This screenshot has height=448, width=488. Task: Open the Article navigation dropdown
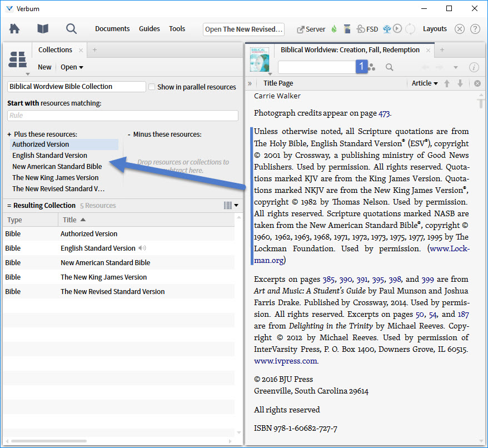425,83
